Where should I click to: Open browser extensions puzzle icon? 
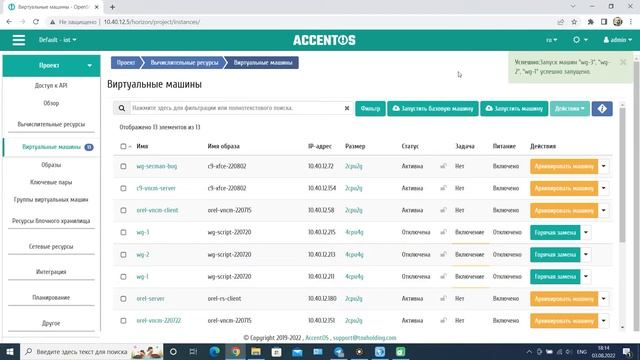(x=590, y=22)
